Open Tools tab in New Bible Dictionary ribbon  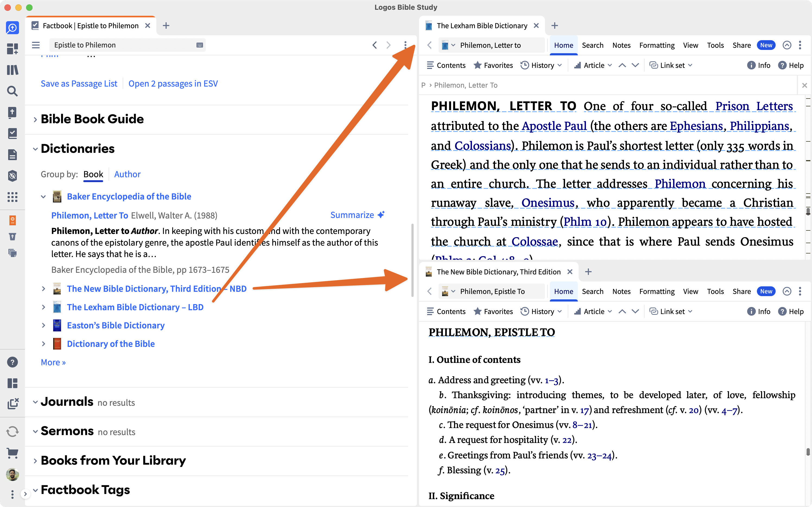(x=715, y=291)
